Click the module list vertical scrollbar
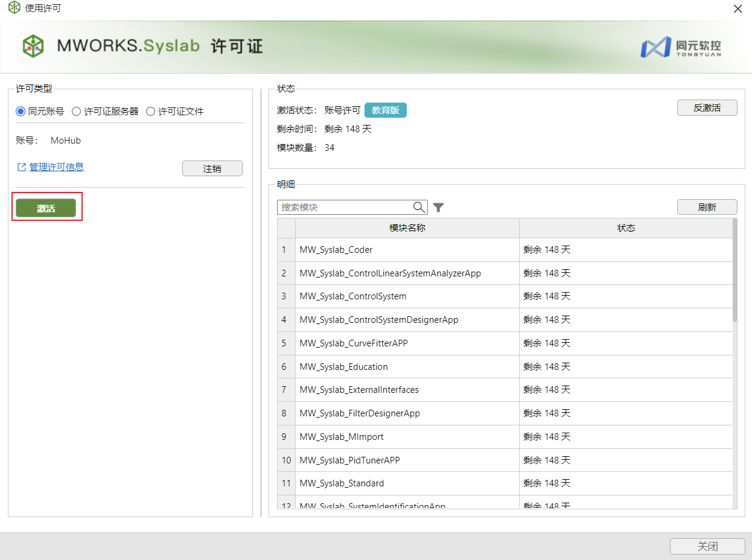 click(x=734, y=270)
